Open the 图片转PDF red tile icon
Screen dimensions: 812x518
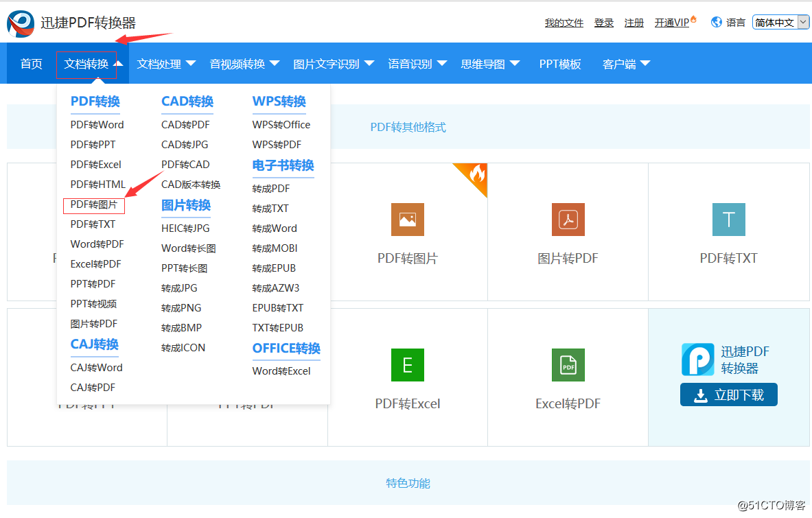click(568, 220)
